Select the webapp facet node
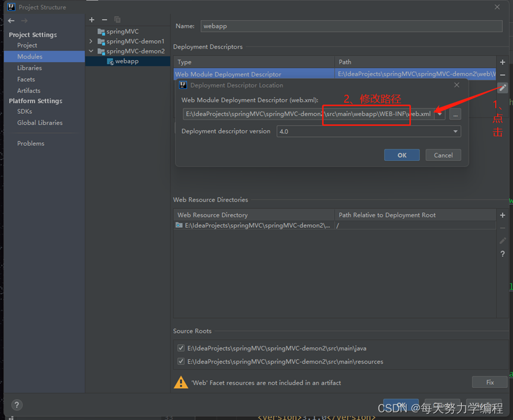This screenshot has width=513, height=420. [x=126, y=61]
